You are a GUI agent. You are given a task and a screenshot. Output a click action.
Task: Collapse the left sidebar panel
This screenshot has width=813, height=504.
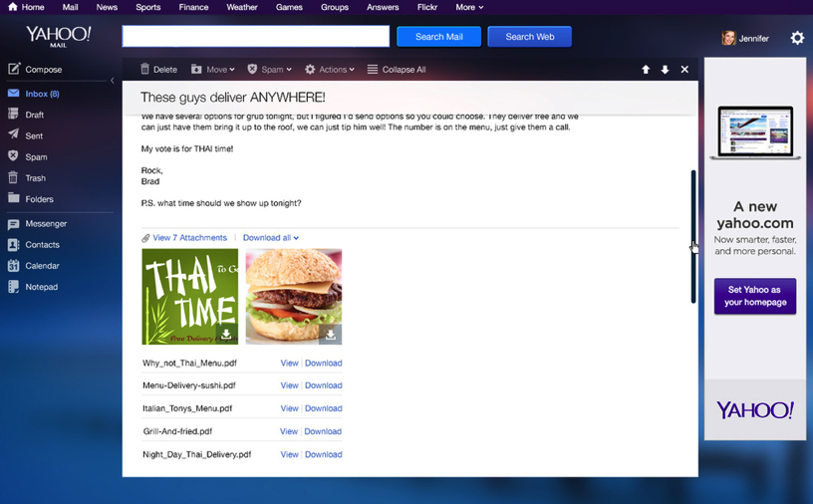112,81
